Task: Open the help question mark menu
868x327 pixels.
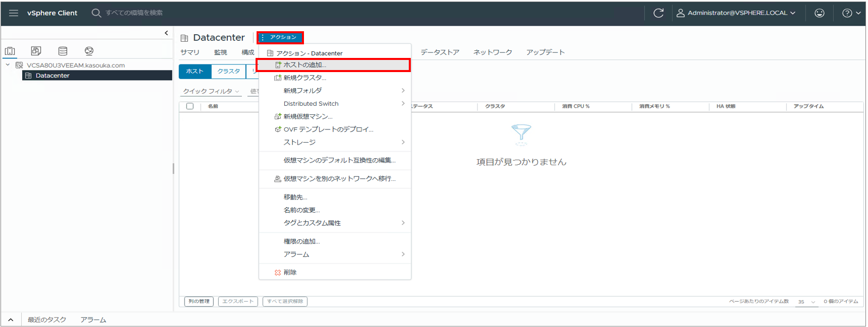Action: pyautogui.click(x=851, y=13)
